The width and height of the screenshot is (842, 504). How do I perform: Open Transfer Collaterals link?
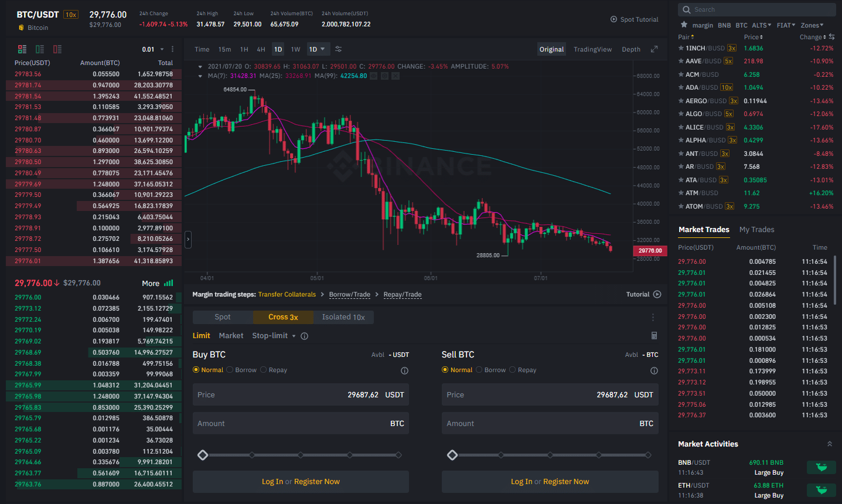pyautogui.click(x=287, y=295)
